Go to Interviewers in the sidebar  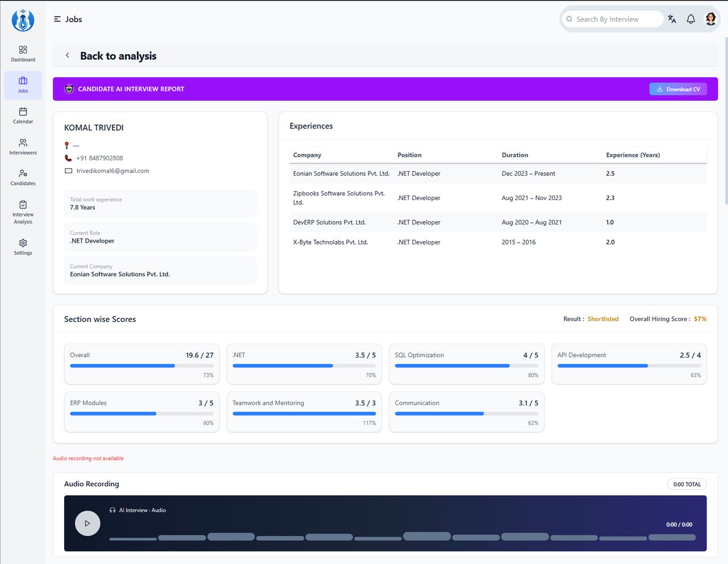(23, 147)
